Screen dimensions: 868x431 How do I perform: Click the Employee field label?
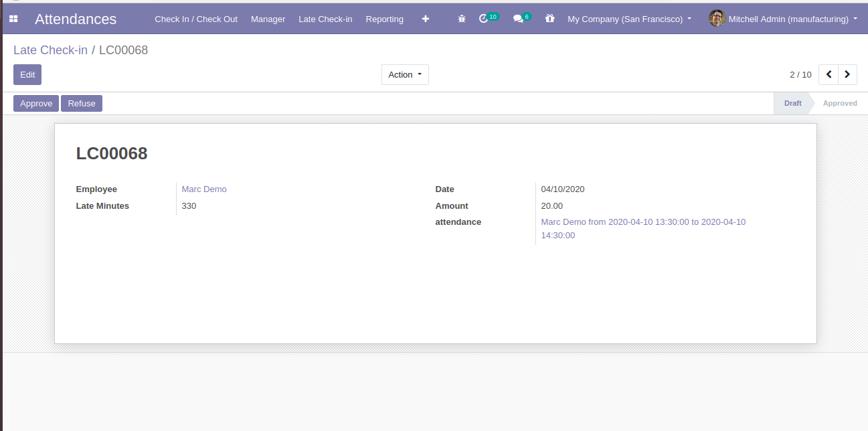96,189
